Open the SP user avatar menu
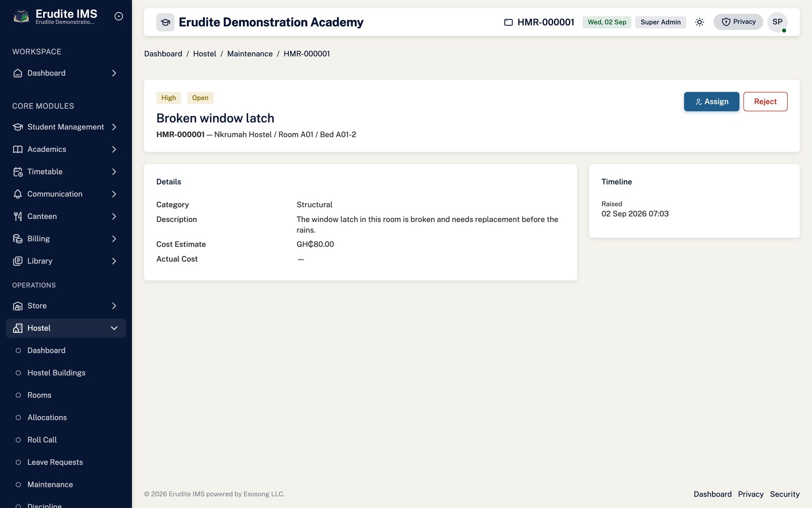Image resolution: width=812 pixels, height=508 pixels. coord(777,22)
